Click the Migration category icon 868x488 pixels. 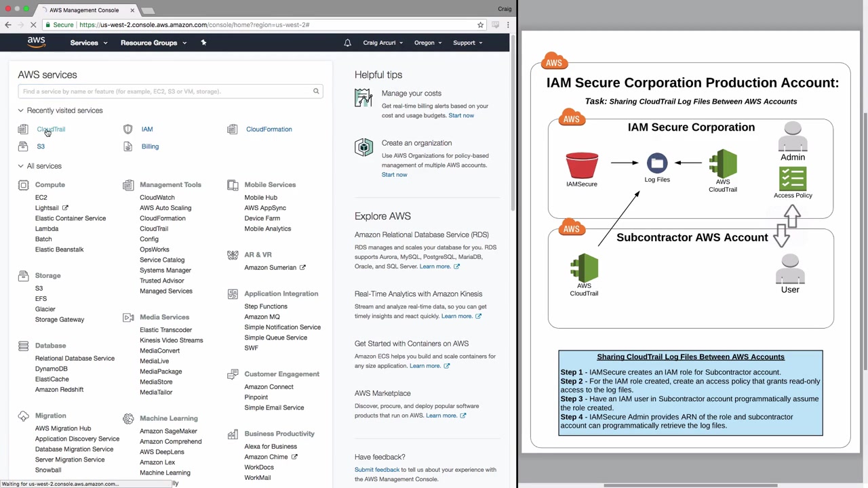[x=24, y=416]
